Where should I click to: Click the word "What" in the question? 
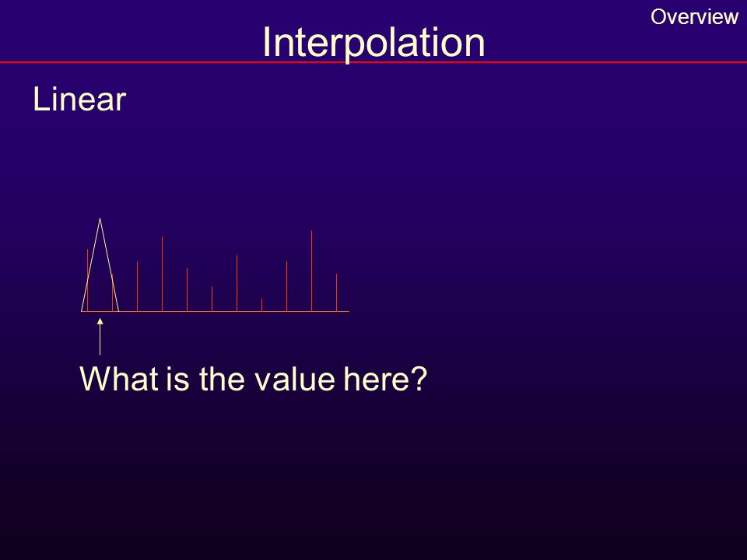[x=119, y=379]
